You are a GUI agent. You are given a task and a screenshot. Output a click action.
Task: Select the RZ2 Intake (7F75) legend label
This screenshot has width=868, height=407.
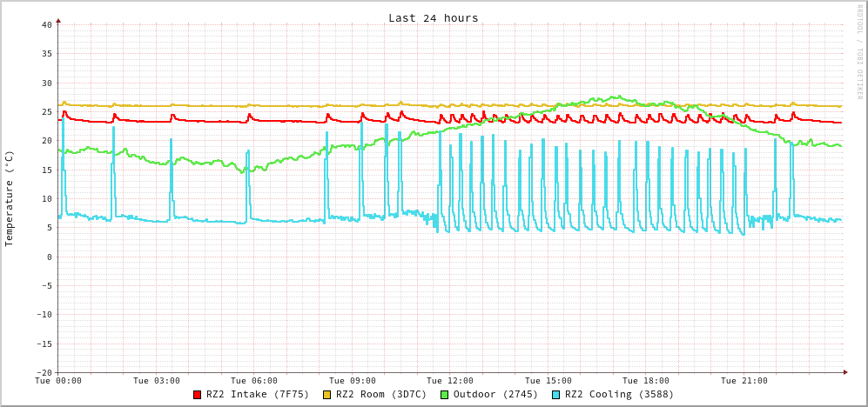coord(258,395)
